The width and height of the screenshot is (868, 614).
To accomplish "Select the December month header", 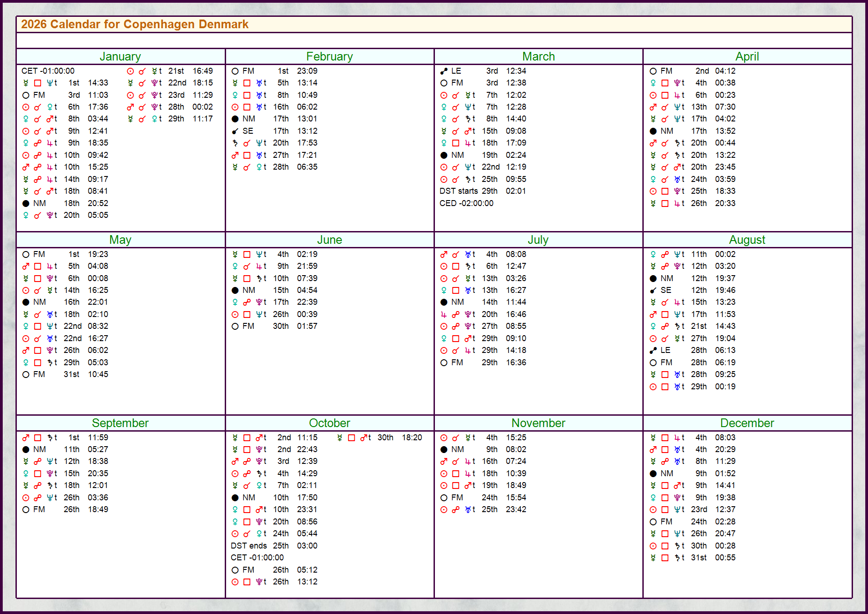I will coord(747,423).
